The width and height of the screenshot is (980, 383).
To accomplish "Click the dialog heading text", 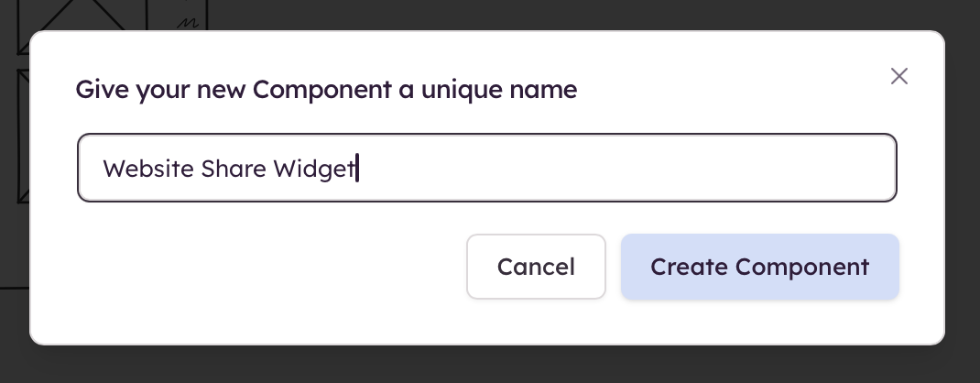I will [x=326, y=90].
